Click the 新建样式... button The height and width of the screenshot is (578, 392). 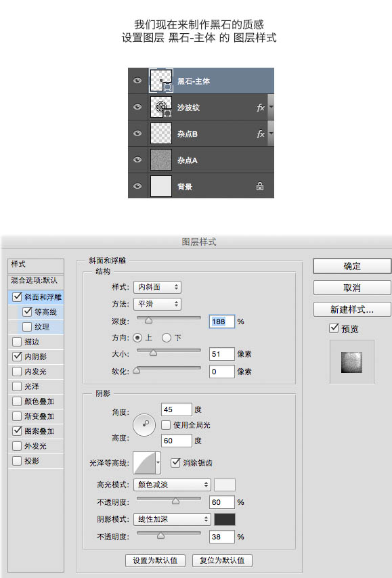point(352,309)
